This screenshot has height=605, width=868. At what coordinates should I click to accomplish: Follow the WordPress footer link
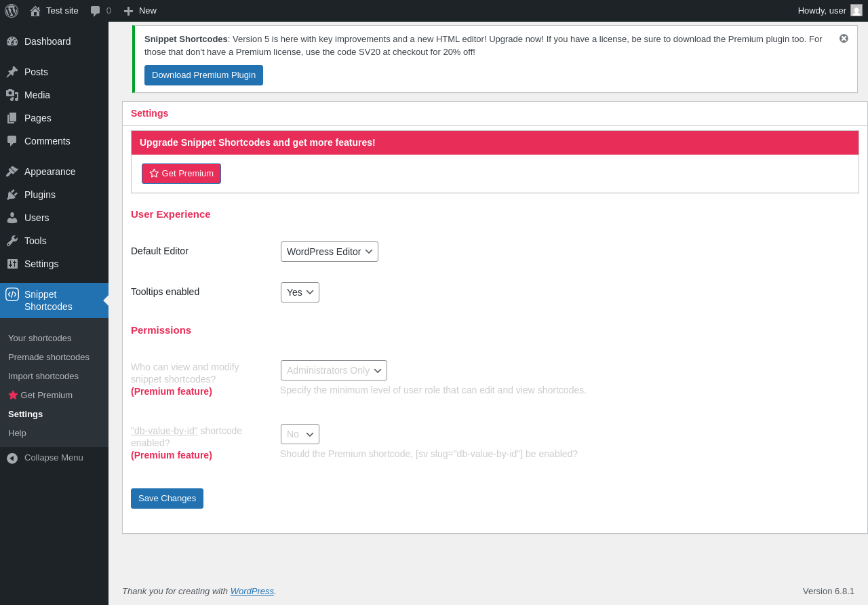tap(252, 591)
